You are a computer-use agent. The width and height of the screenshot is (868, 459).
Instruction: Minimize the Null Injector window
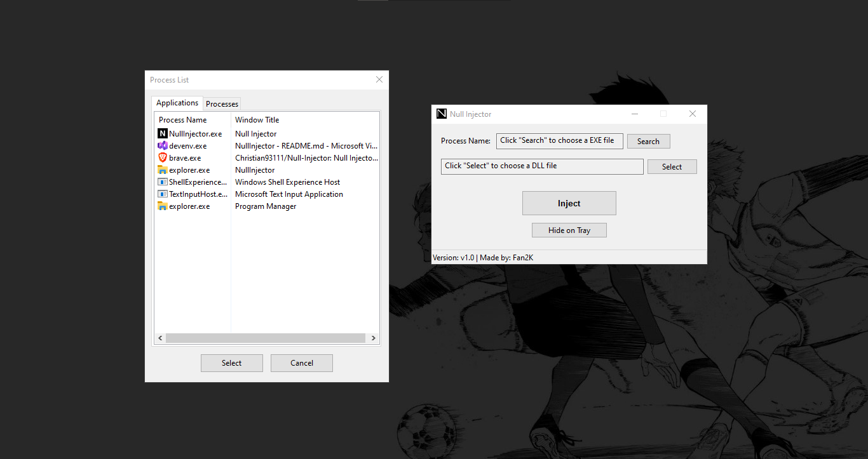click(634, 114)
